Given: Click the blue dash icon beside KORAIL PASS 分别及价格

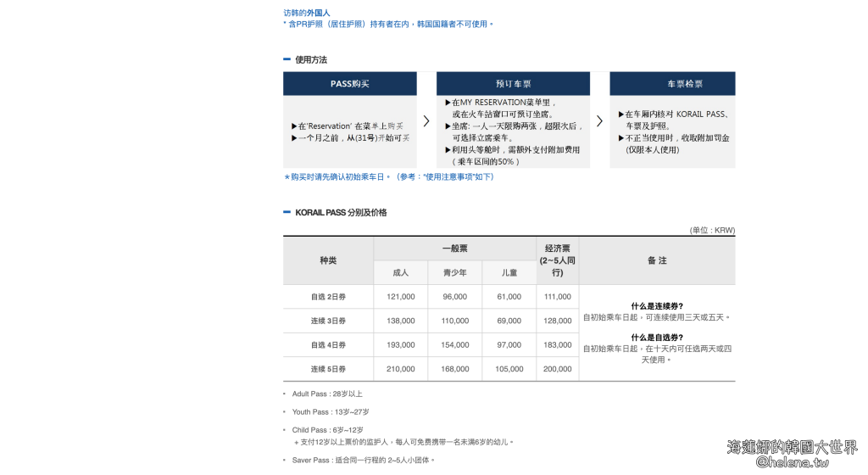Looking at the screenshot, I should pos(287,212).
